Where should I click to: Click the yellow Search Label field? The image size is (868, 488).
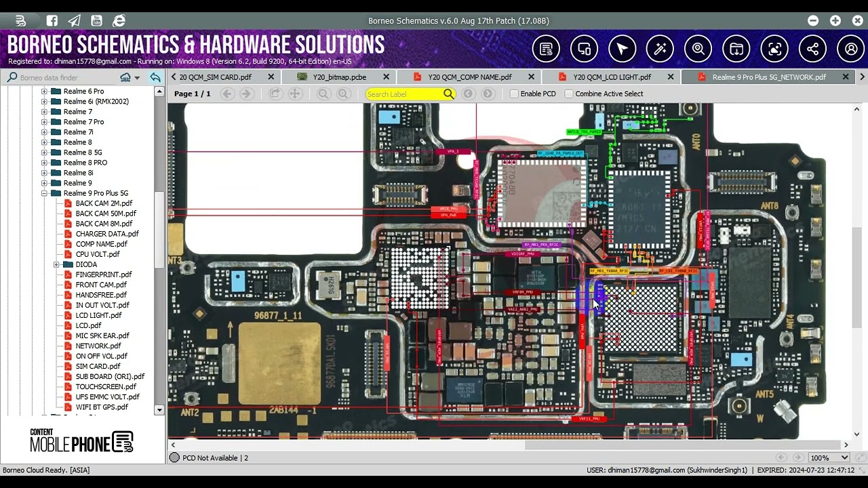(x=404, y=94)
